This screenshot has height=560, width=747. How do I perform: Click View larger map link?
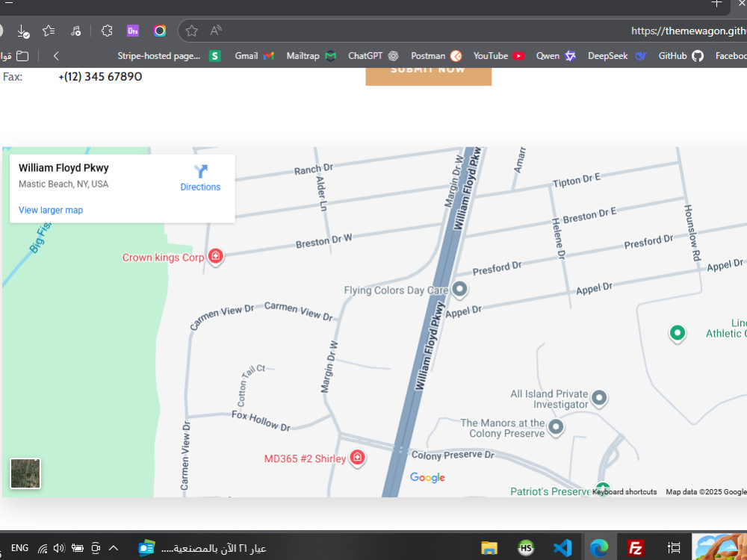51,210
